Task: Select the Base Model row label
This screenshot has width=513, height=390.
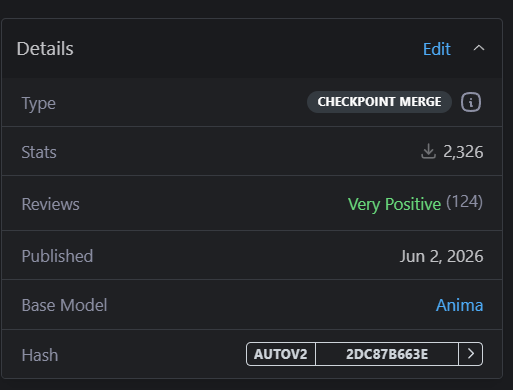Action: tap(64, 305)
